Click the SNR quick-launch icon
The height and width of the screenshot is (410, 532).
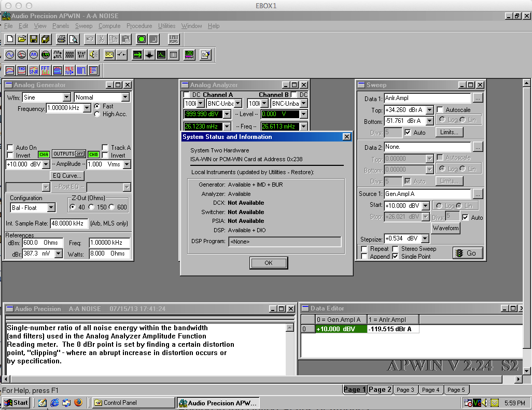click(34, 70)
